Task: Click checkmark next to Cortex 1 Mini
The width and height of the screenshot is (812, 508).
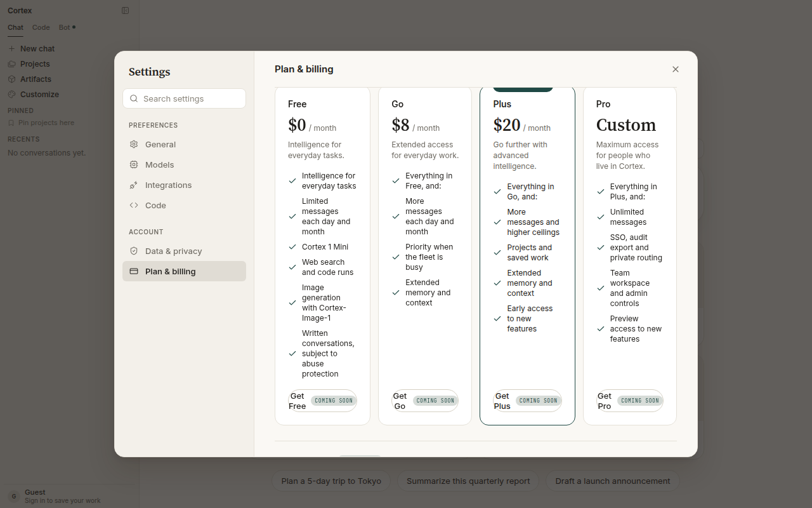Action: click(292, 247)
